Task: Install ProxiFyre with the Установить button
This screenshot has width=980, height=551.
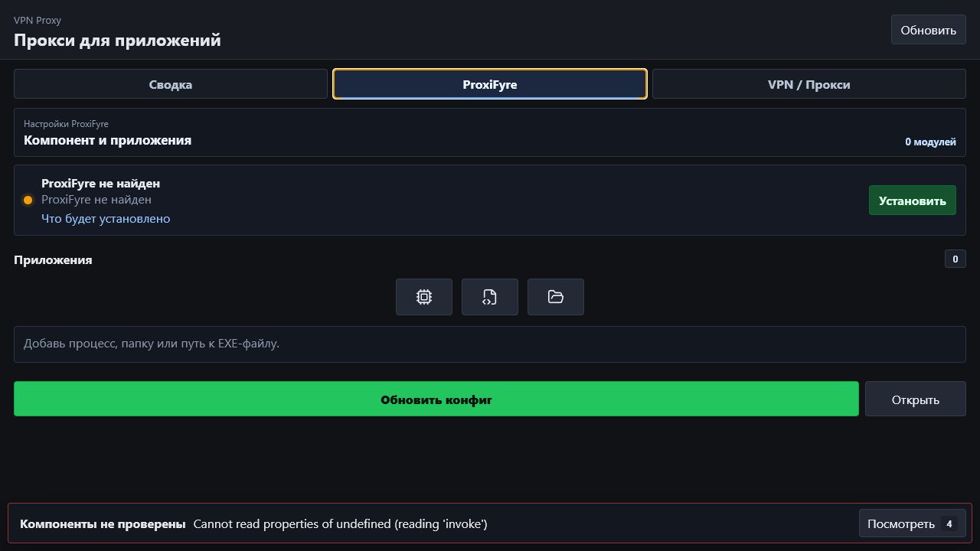Action: pos(913,201)
